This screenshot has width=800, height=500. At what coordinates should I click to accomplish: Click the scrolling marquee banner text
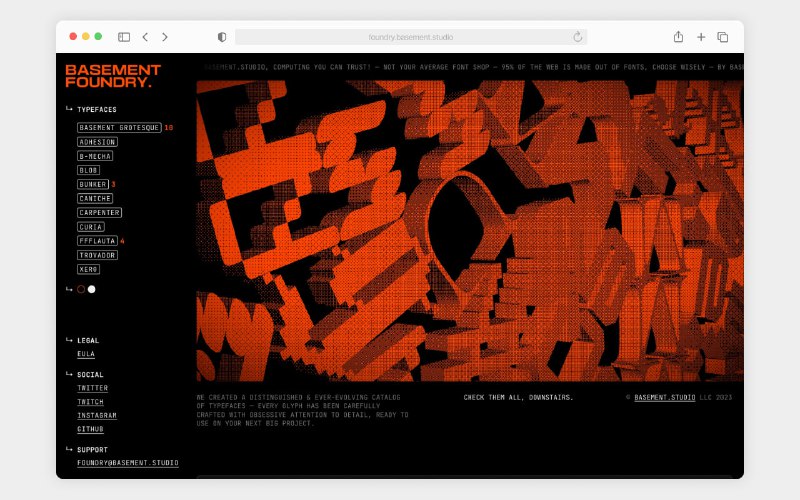point(472,67)
